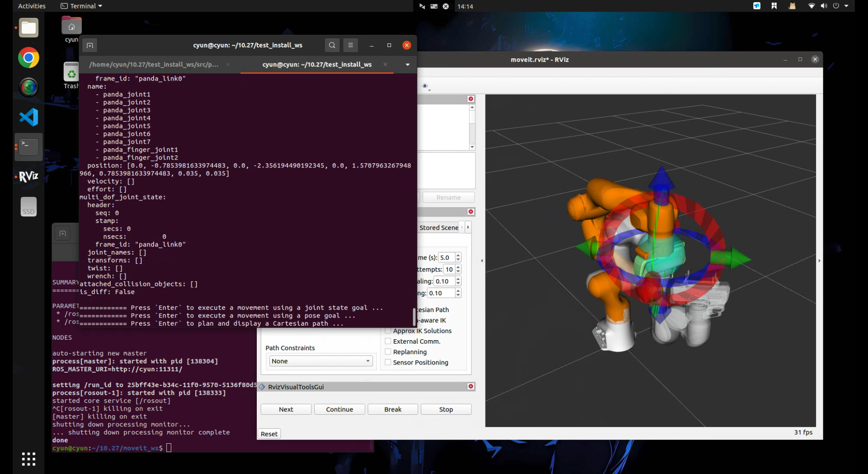The image size is (868, 474).
Task: Switch to the Stored Scenes tab
Action: pos(439,228)
